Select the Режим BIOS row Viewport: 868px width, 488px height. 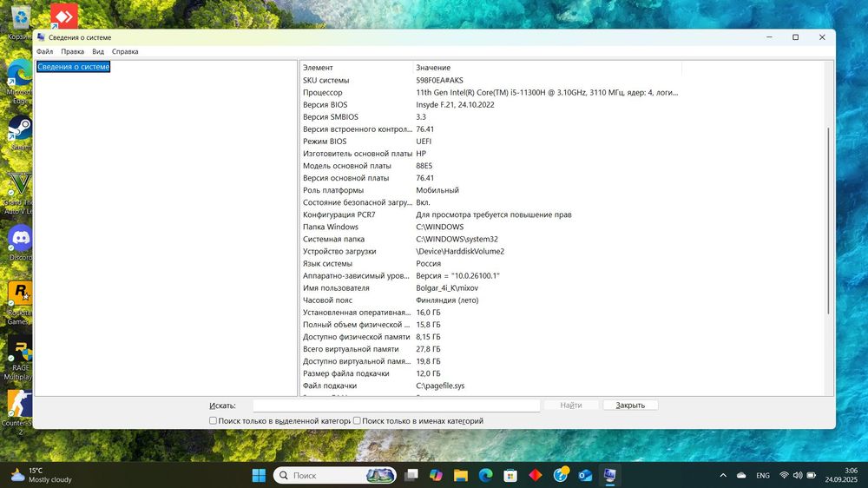pos(491,142)
